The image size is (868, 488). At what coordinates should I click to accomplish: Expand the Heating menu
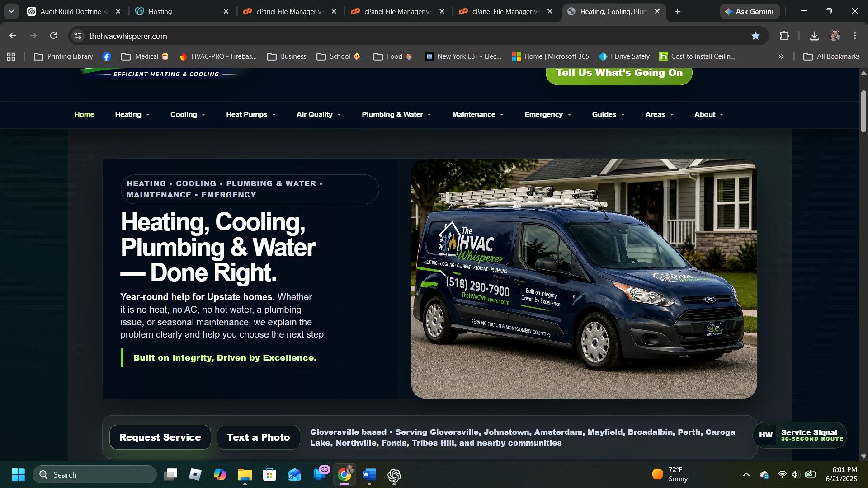(132, 114)
